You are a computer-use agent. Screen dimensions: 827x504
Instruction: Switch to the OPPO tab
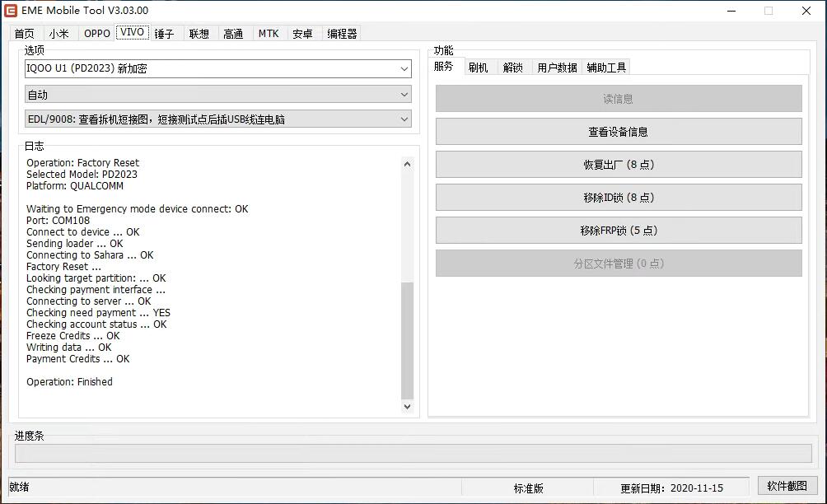tap(97, 34)
